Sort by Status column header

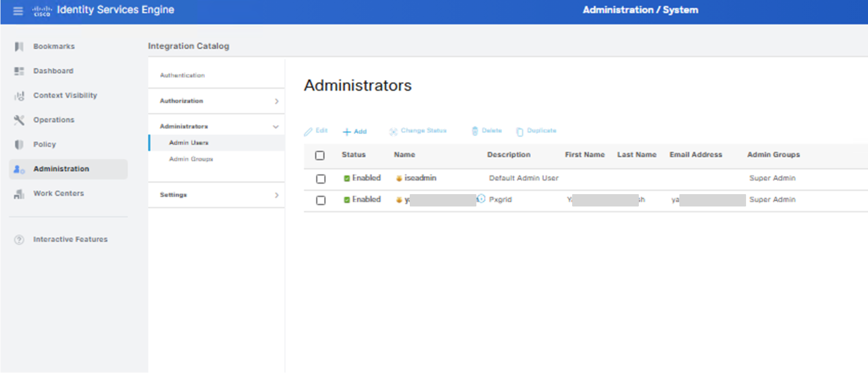(353, 155)
